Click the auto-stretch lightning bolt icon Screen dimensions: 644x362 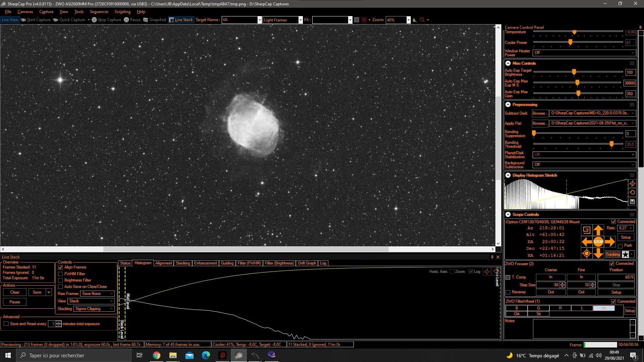pyautogui.click(x=632, y=183)
